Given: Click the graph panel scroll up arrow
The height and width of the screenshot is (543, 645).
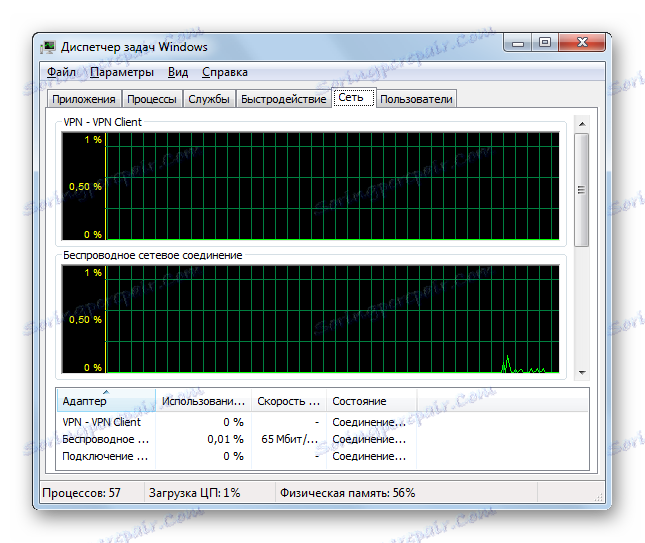Looking at the screenshot, I should pos(582,123).
